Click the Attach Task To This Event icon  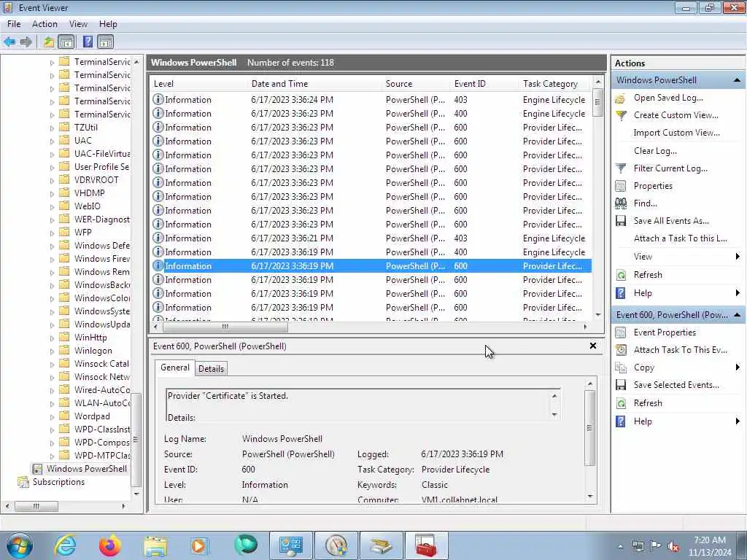point(620,350)
